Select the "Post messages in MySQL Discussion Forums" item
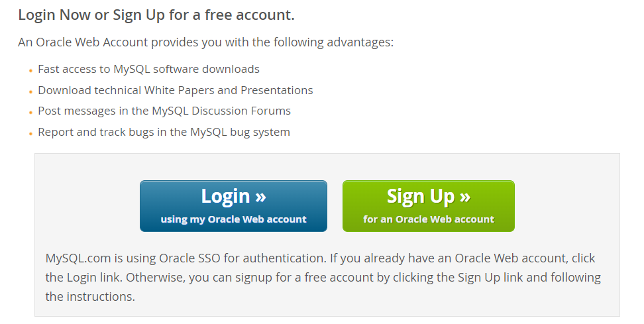 [x=164, y=111]
